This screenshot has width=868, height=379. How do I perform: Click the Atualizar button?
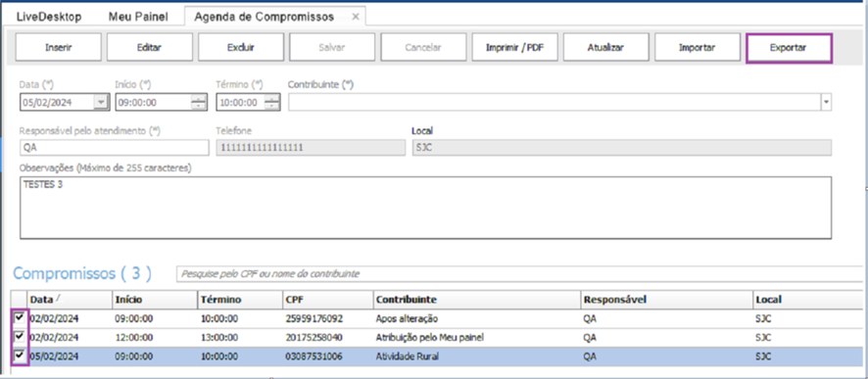click(x=606, y=47)
